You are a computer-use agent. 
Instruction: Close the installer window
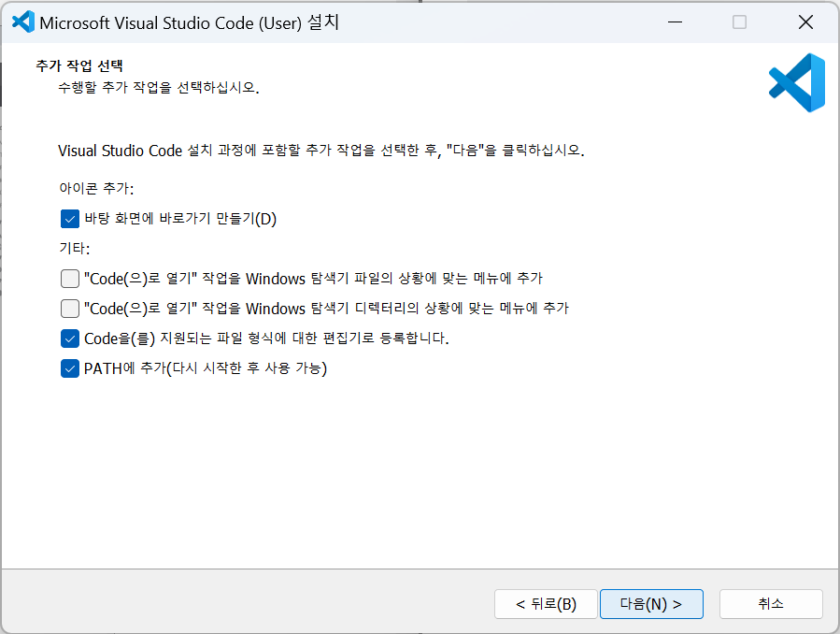coord(805,22)
